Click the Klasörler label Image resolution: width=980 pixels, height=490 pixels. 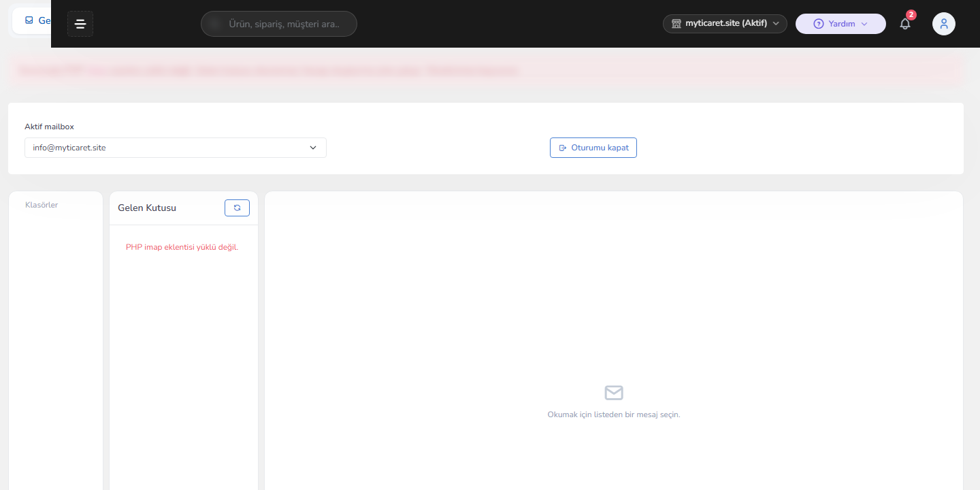pyautogui.click(x=42, y=205)
